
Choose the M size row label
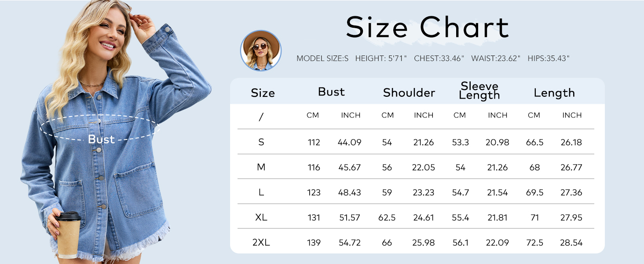click(x=261, y=167)
